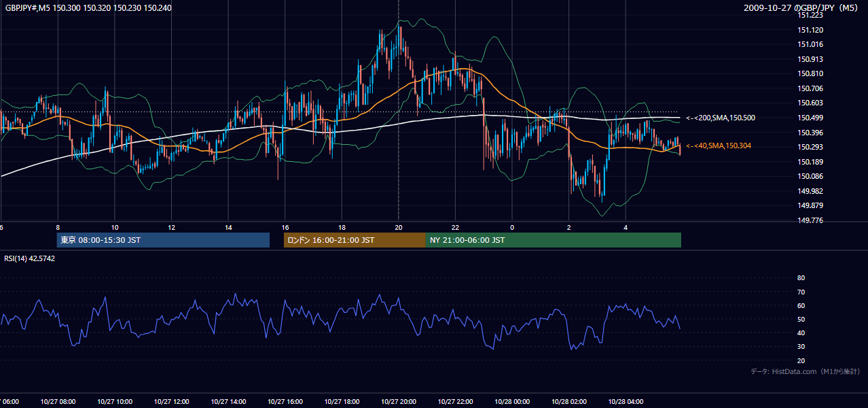Image resolution: width=868 pixels, height=408 pixels.
Task: Click price axis value 150.499
Action: point(812,118)
